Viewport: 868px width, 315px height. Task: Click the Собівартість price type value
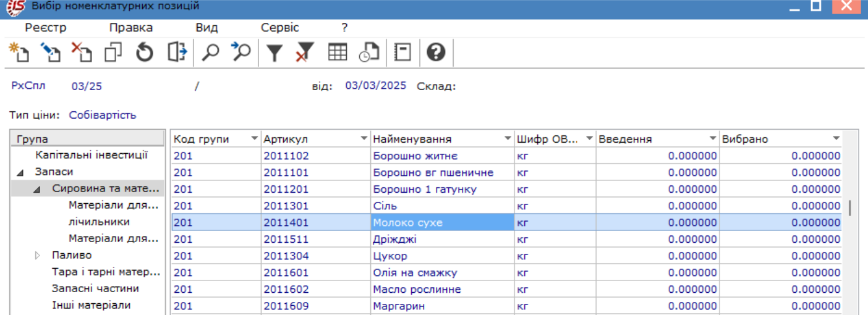103,115
